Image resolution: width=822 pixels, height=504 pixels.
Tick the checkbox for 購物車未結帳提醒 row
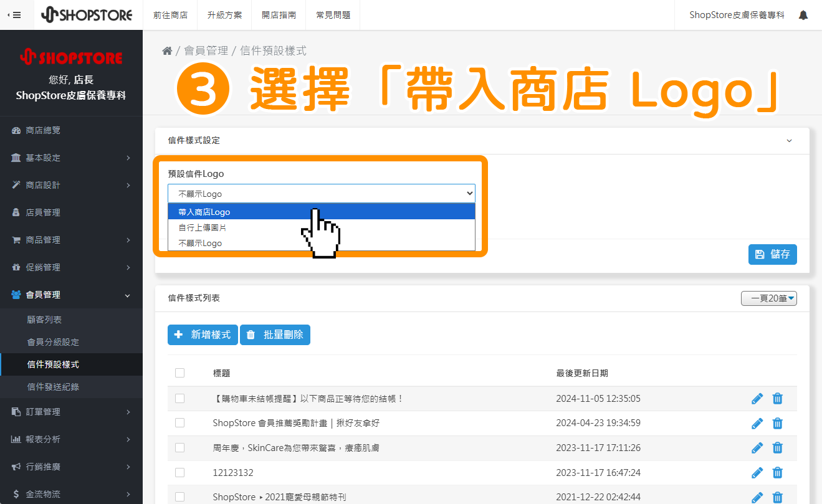coord(179,398)
